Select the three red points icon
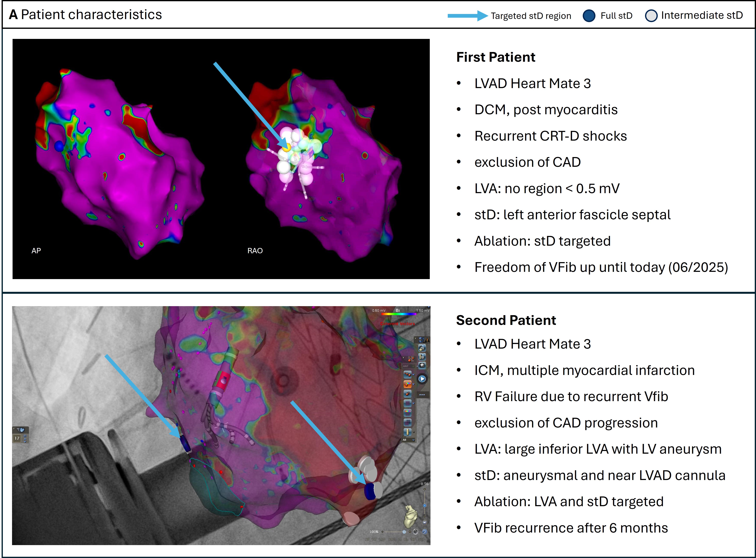The height and width of the screenshot is (558, 756). click(408, 375)
